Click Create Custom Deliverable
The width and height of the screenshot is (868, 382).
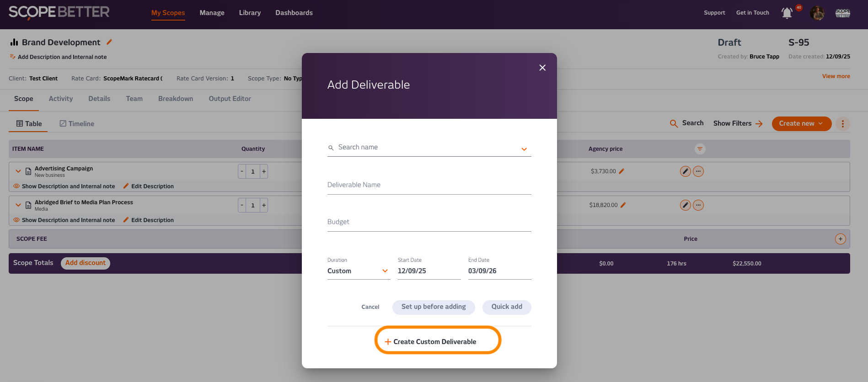coord(434,342)
